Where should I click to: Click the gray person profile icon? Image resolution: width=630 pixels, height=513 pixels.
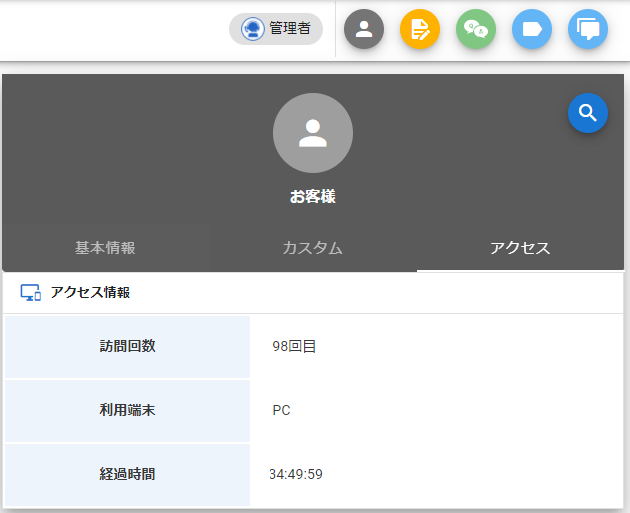[364, 29]
